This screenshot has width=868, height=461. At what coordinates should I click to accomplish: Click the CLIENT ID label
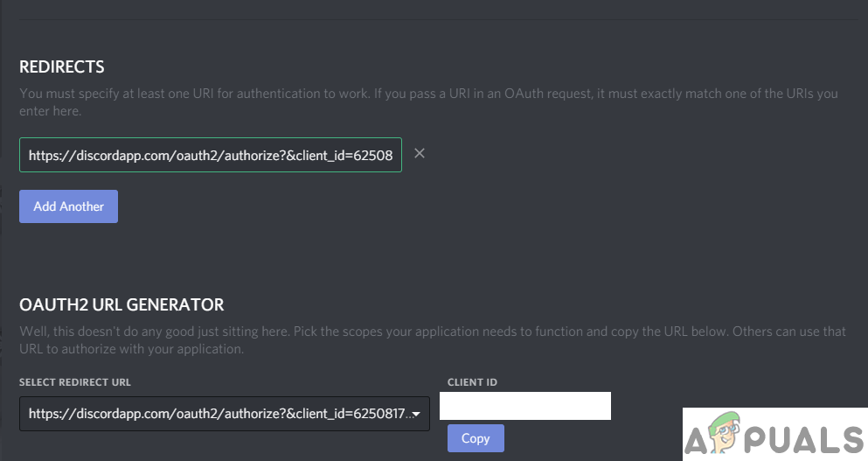(x=472, y=382)
